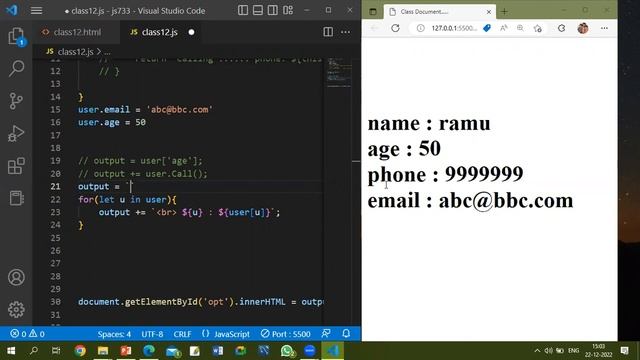The image size is (640, 360).
Task: Open the browser tab actions menu
Action: pyautogui.click(x=373, y=11)
